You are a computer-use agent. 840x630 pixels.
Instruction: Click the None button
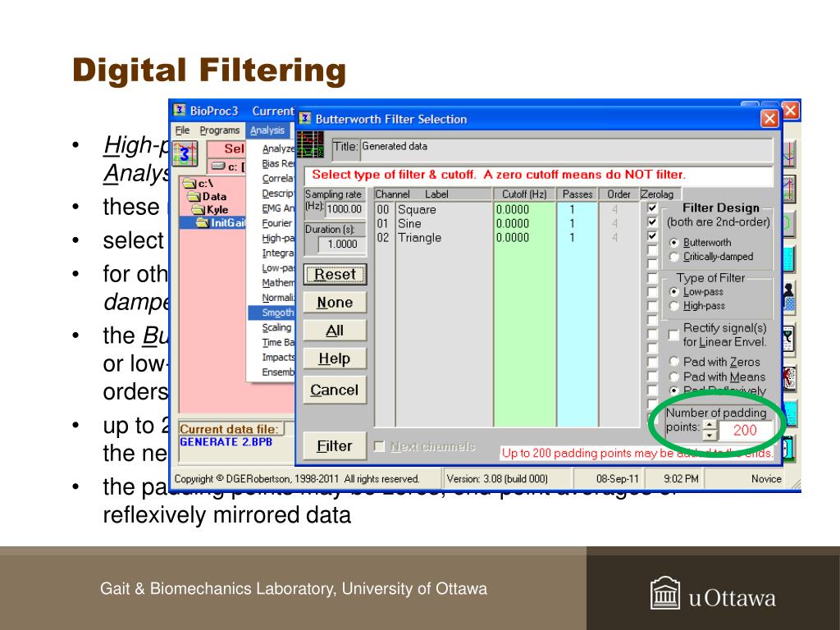pos(335,303)
